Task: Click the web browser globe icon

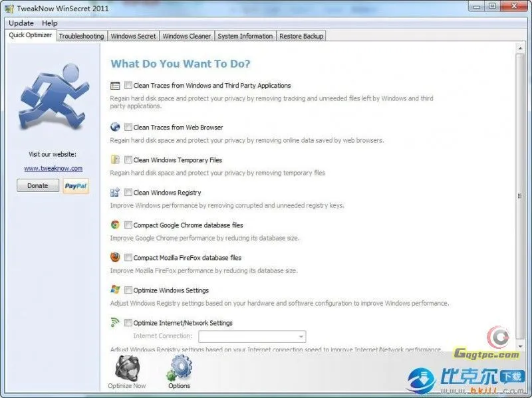Action: 116,127
